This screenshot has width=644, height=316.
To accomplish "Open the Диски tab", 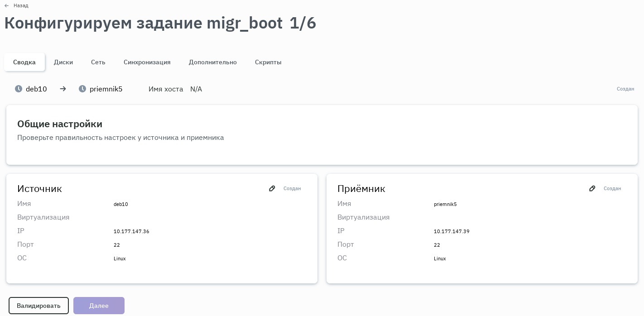I will coord(63,62).
